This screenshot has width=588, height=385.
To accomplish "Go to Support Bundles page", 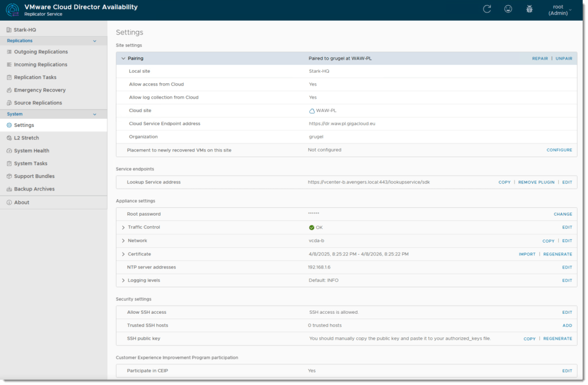I will tap(34, 176).
